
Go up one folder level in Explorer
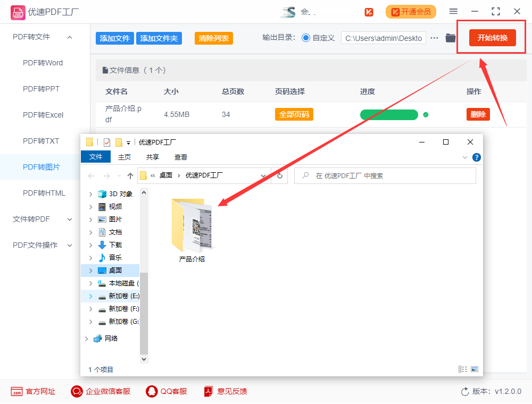pyautogui.click(x=130, y=175)
